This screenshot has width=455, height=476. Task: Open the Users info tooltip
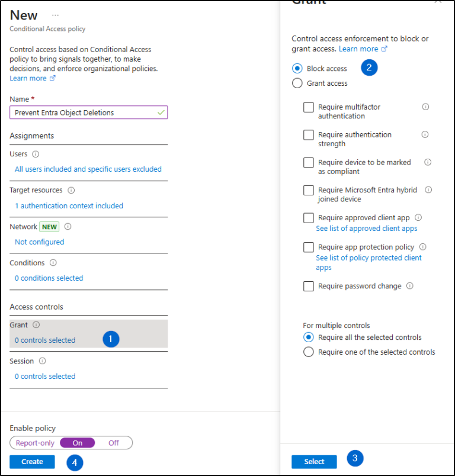point(36,154)
